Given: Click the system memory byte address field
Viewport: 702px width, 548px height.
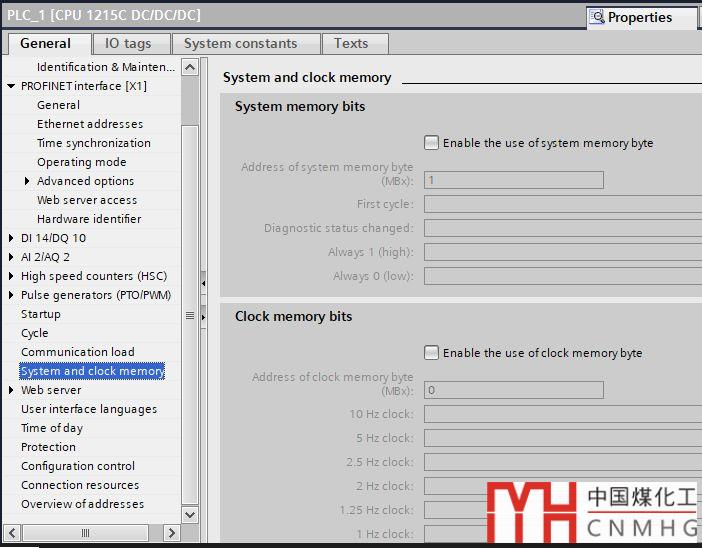Looking at the screenshot, I should (x=513, y=180).
